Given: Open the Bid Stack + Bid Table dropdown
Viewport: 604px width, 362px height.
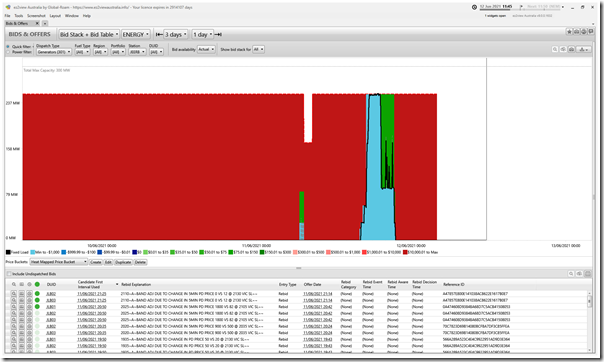Looking at the screenshot, I should click(x=89, y=34).
